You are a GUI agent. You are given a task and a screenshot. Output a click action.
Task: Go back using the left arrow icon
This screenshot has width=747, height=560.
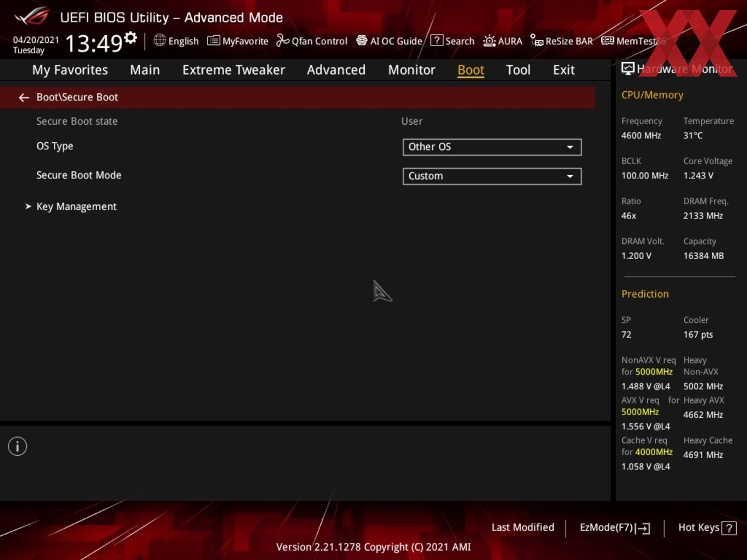click(x=24, y=97)
